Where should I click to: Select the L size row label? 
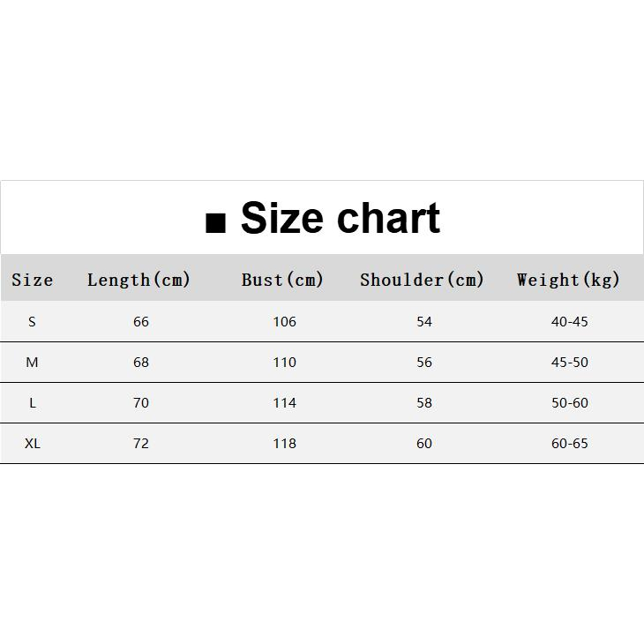pyautogui.click(x=33, y=403)
